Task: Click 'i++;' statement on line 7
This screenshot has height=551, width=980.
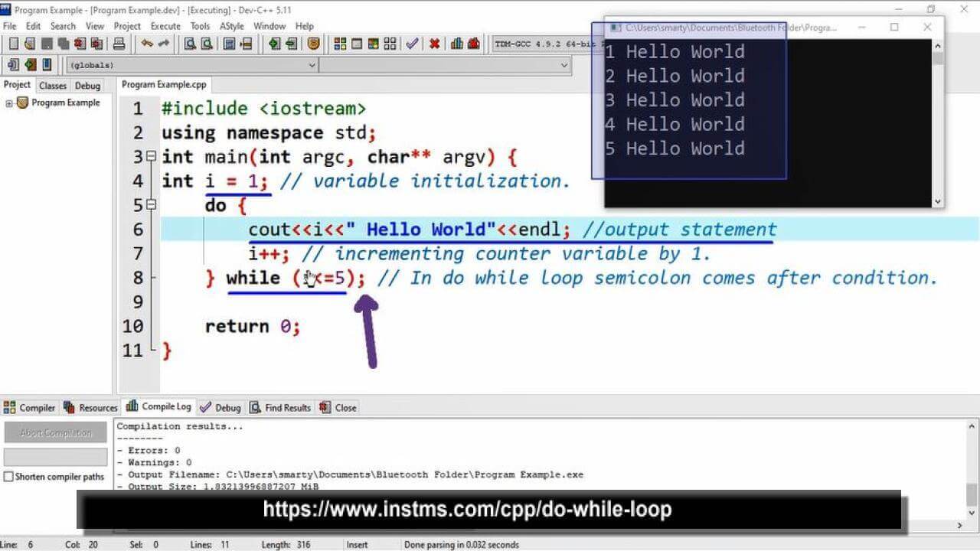Action: pyautogui.click(x=269, y=254)
